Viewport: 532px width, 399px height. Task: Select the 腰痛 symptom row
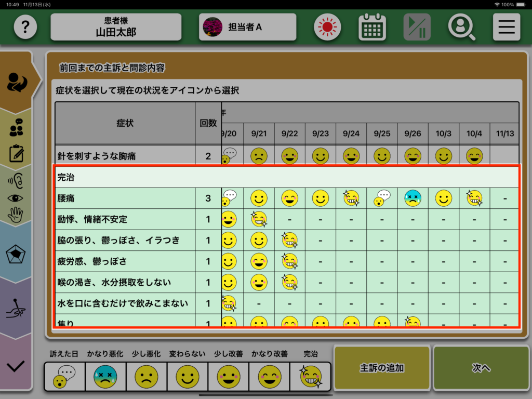125,198
